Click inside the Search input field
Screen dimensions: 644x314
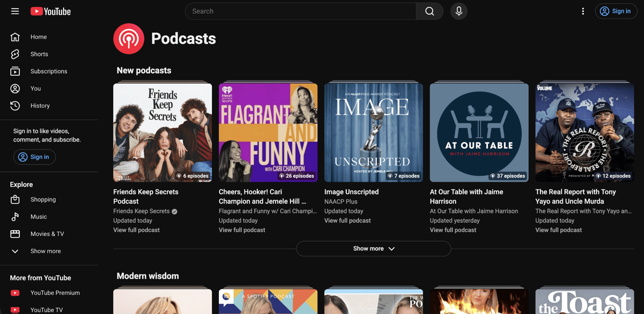[300, 11]
